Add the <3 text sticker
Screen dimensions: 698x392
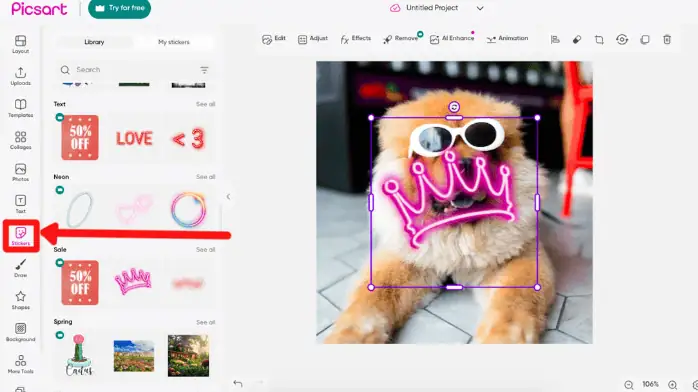click(188, 139)
